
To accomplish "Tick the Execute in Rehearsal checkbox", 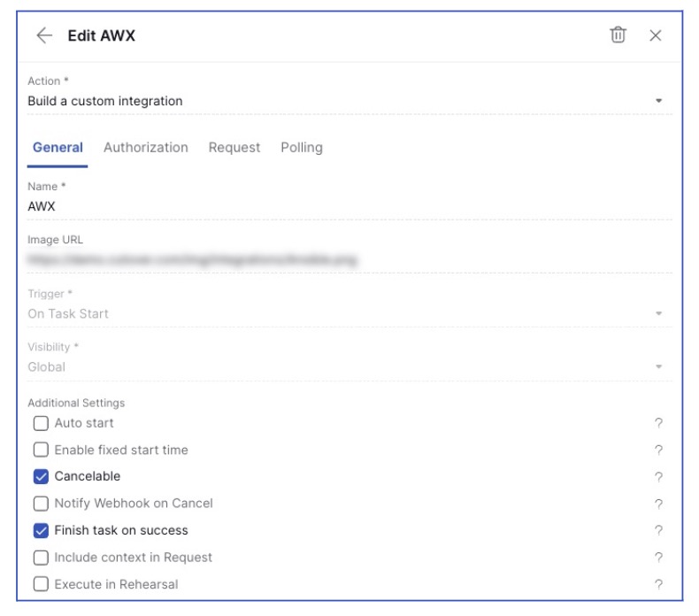I will (x=41, y=584).
